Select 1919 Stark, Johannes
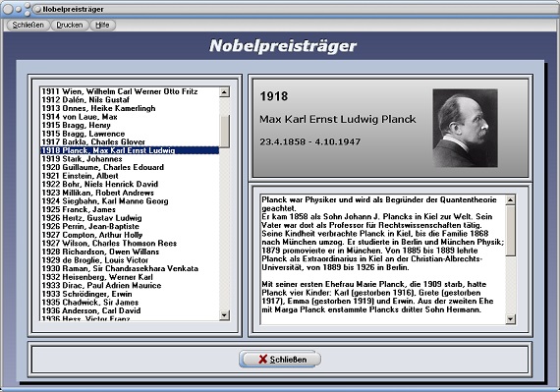This screenshot has width=560, height=392. point(130,159)
